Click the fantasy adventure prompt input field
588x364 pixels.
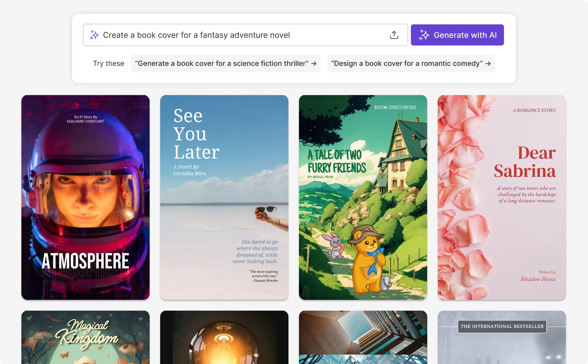pyautogui.click(x=211, y=35)
